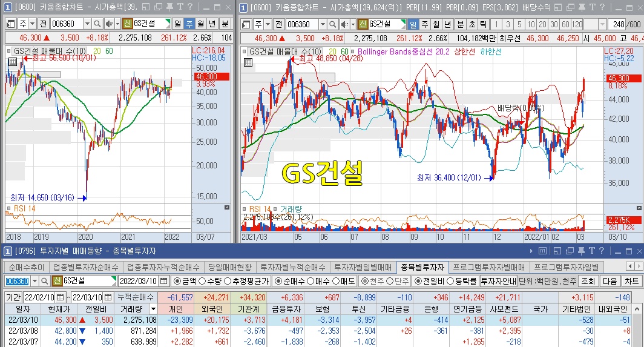Switch to the 순매수추이 tab
The width and height of the screenshot is (644, 347).
pyautogui.click(x=26, y=267)
